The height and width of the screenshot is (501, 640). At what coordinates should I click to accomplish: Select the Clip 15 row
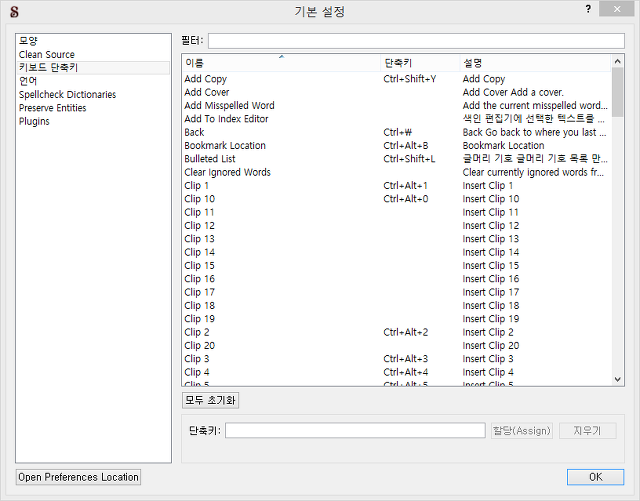(396, 265)
